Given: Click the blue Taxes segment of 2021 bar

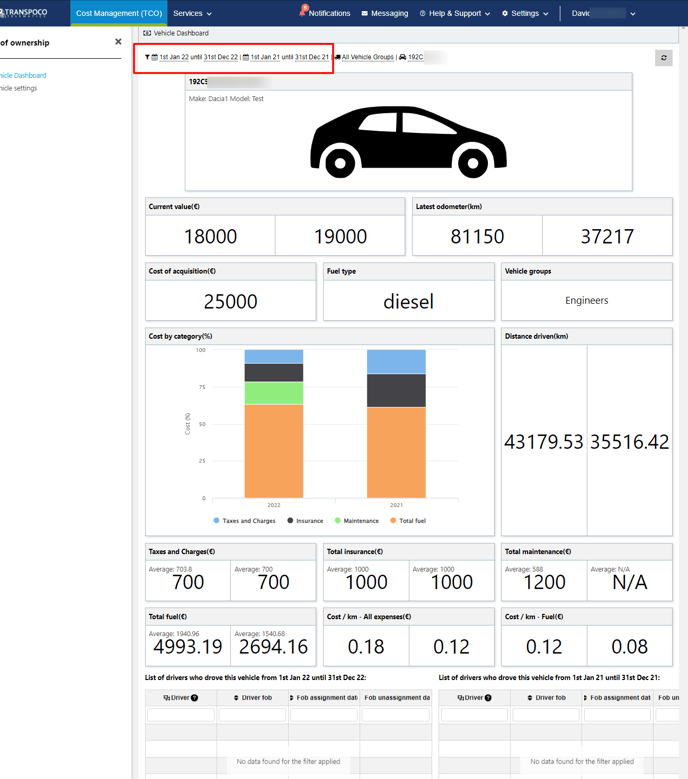Looking at the screenshot, I should [x=396, y=362].
